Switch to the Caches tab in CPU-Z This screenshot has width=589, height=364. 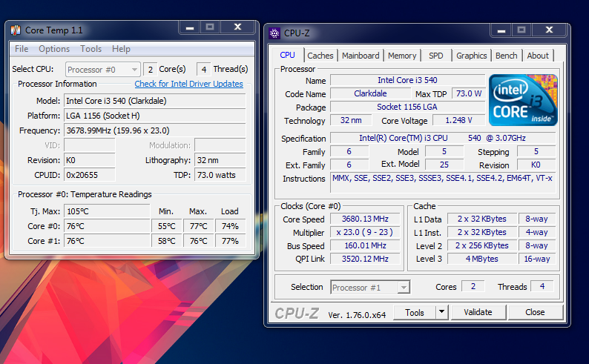click(320, 56)
